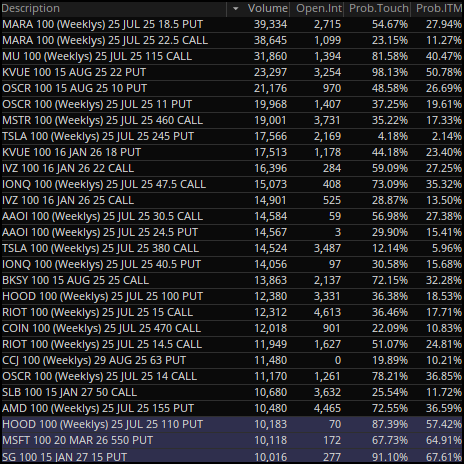The image size is (464, 464).
Task: Click Prob.Touch value 72.55%
Action: tap(390, 408)
